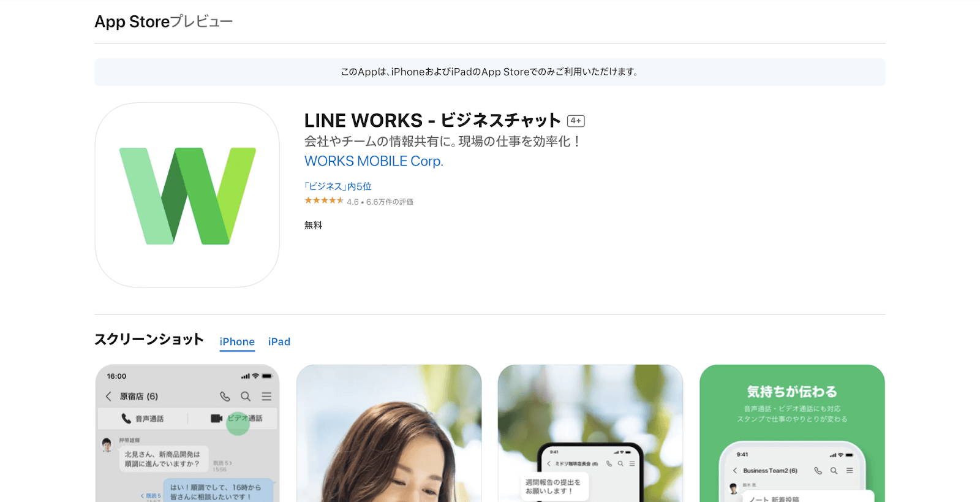Click the スクリーンショット section heading
Screen dimensions: 980x502
click(149, 340)
